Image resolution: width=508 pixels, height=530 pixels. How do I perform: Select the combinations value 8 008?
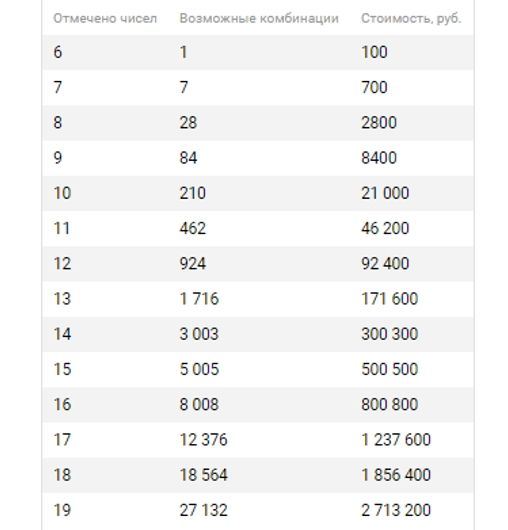[x=199, y=404]
